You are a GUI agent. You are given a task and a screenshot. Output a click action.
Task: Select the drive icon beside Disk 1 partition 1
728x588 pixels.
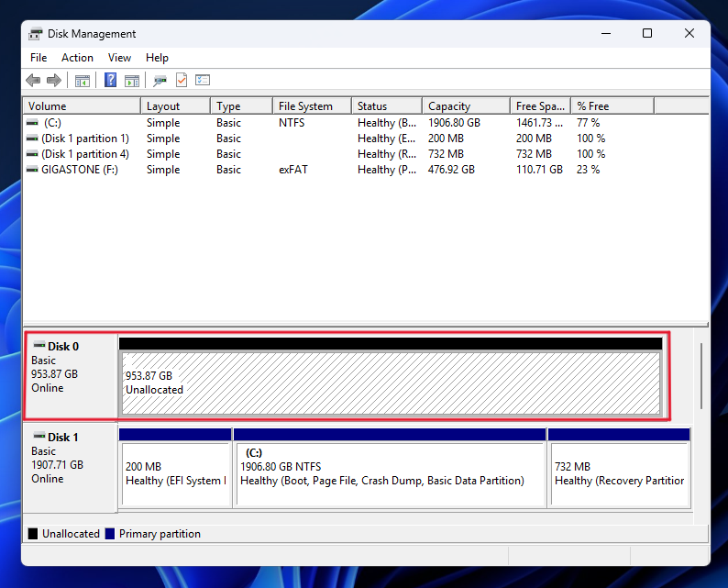(32, 139)
